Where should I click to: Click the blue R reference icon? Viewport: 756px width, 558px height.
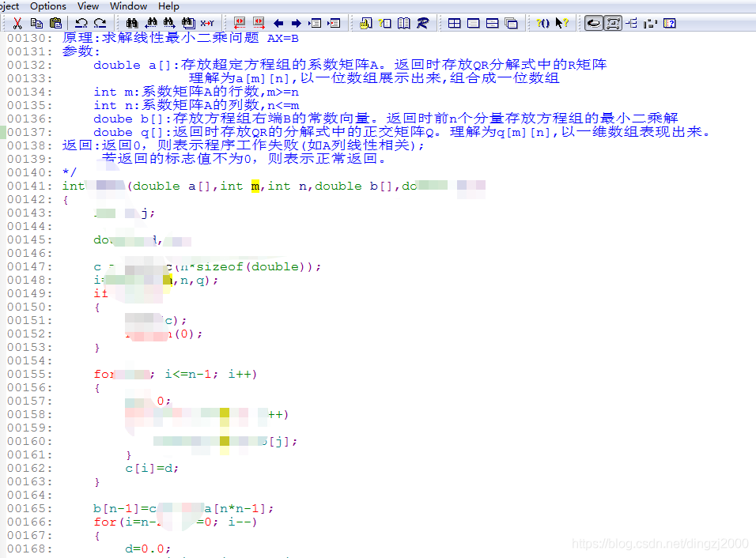(x=423, y=23)
